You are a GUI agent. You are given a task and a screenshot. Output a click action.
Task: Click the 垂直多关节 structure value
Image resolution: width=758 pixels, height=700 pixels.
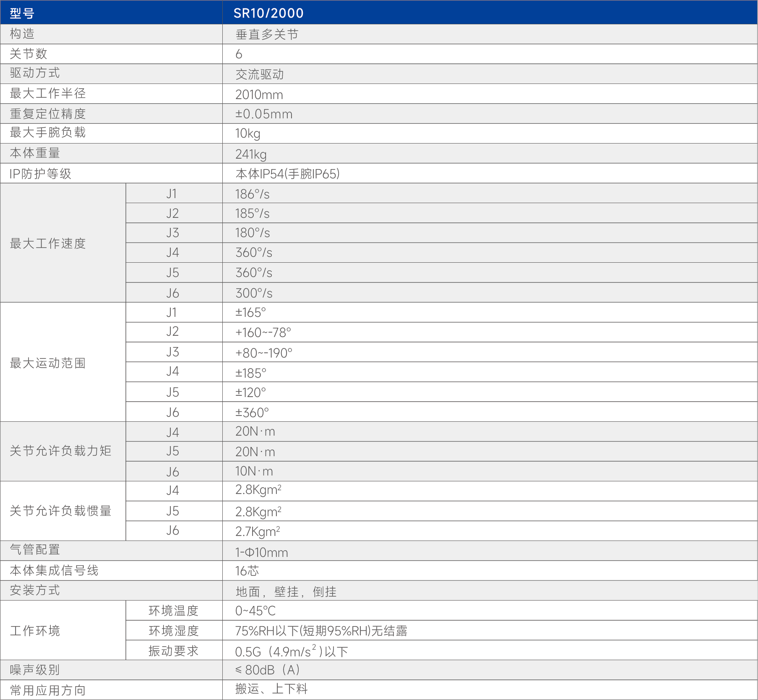(267, 34)
